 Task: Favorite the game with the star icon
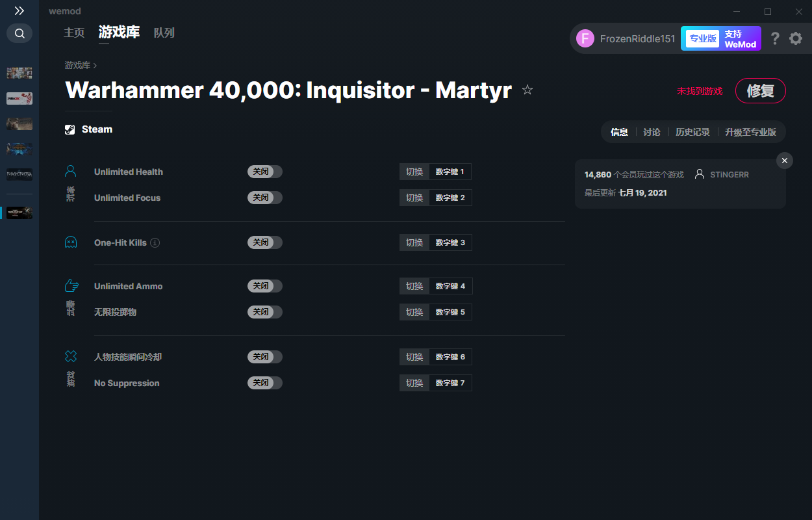coord(527,90)
